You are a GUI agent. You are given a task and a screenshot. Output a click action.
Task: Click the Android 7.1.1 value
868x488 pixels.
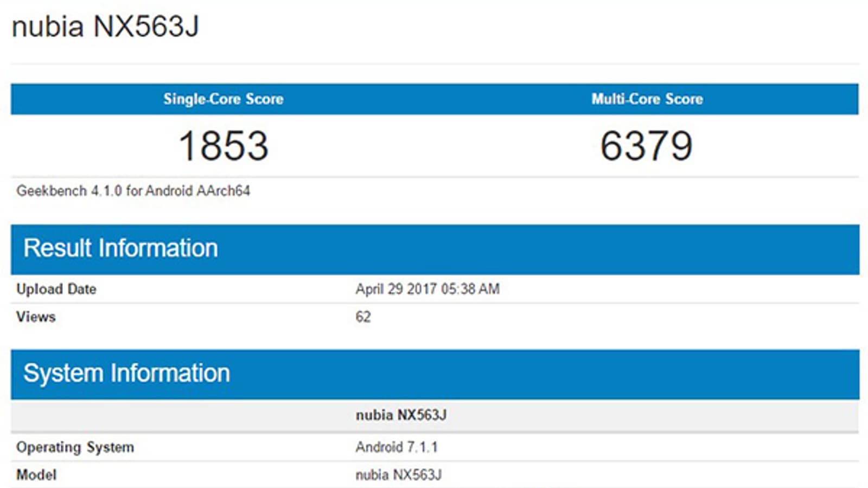(397, 447)
